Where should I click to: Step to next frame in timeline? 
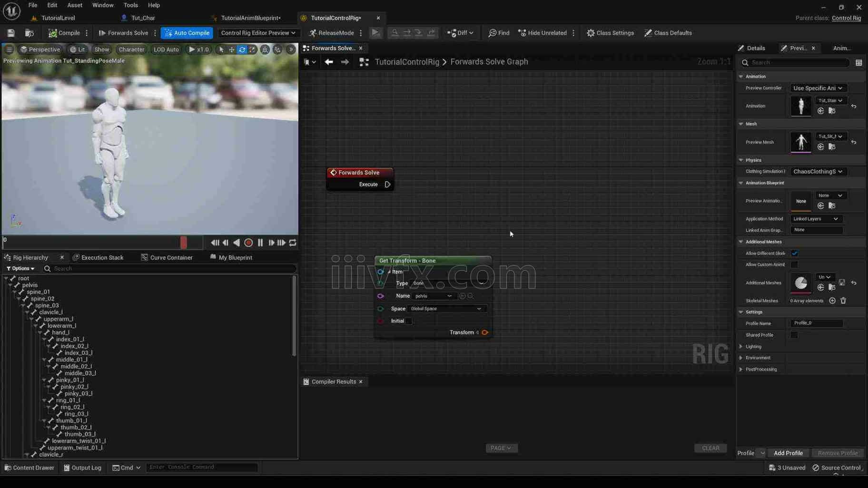coord(271,243)
